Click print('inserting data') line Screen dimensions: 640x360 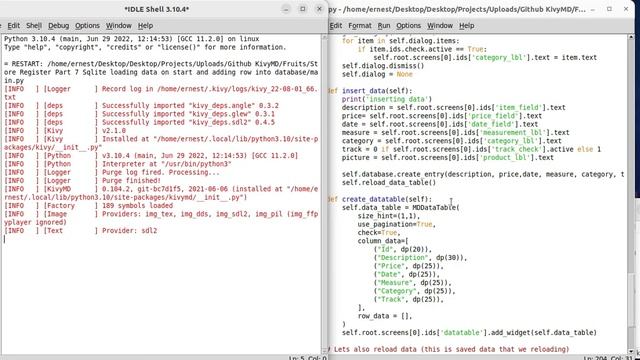(387, 99)
